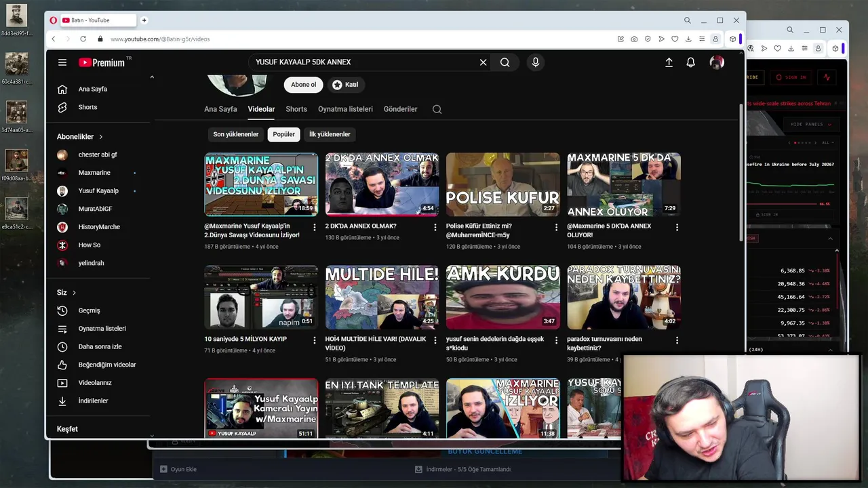Image resolution: width=868 pixels, height=488 pixels.
Task: Click Oyun Ekle in the bottom window
Action: click(178, 469)
